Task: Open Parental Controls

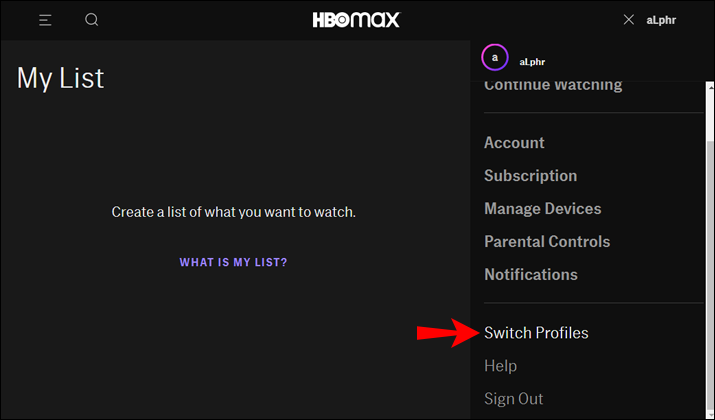Action: pos(547,242)
